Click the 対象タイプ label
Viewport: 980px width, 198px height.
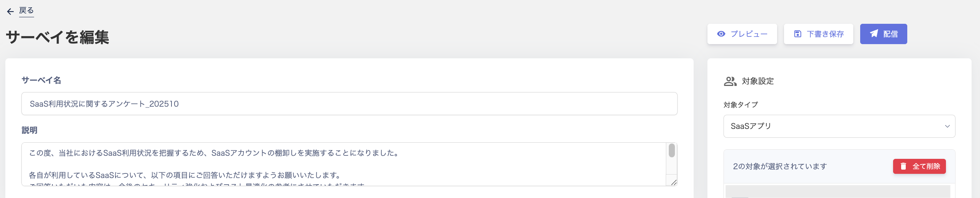(x=741, y=105)
